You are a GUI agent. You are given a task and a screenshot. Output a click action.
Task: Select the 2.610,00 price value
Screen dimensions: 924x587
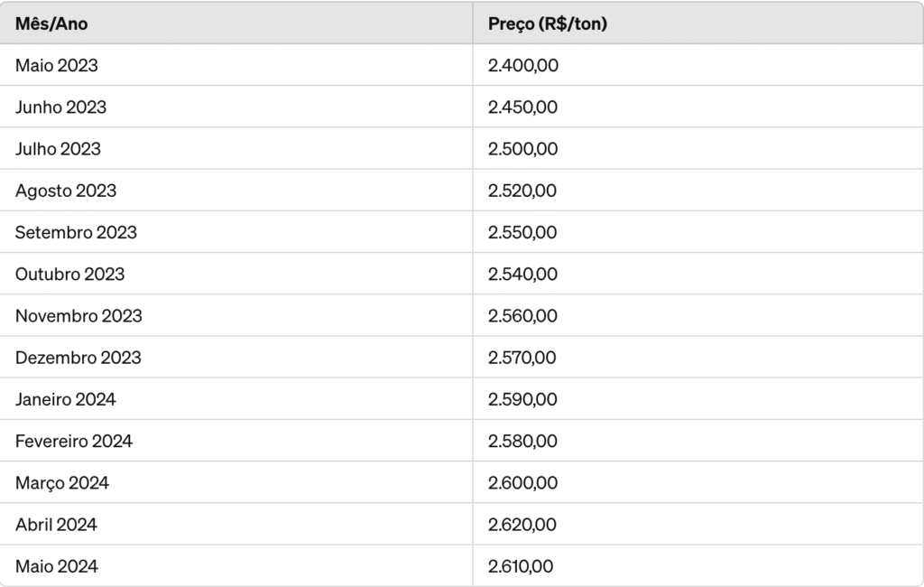(521, 566)
